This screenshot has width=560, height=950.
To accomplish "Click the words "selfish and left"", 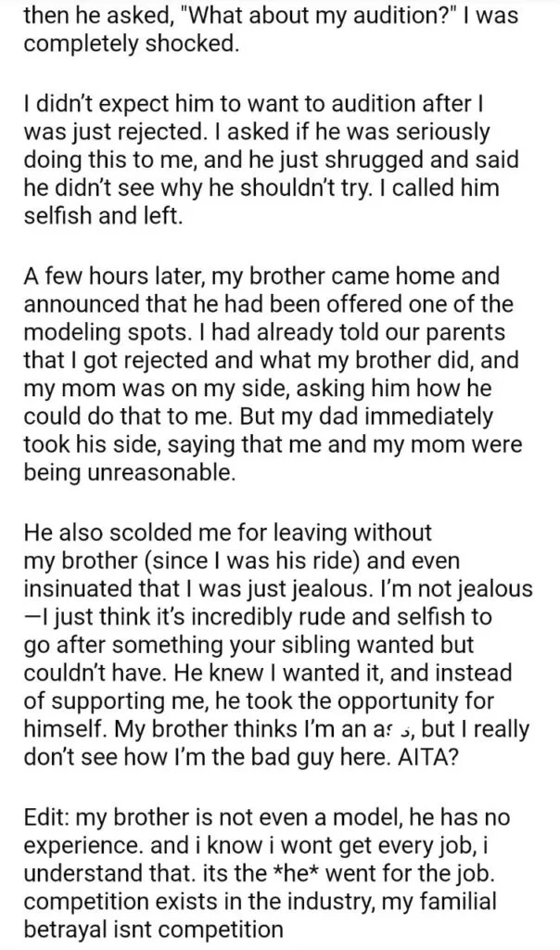I will coord(102,215).
